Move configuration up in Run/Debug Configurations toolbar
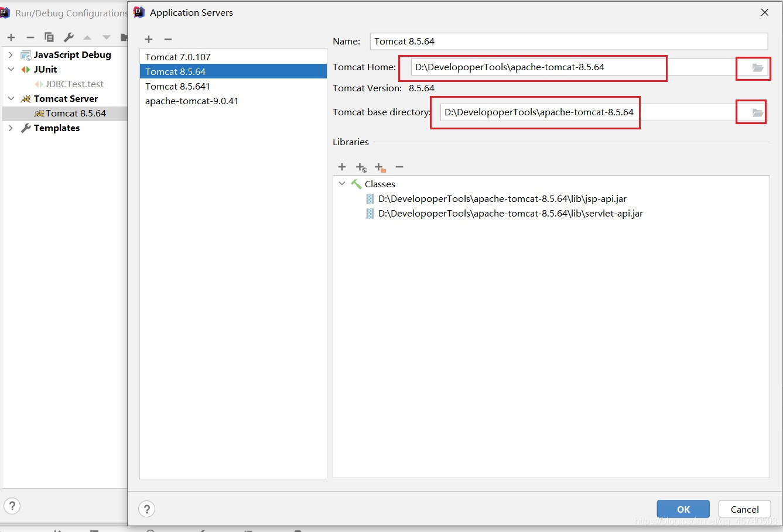783x532 pixels. tap(87, 37)
